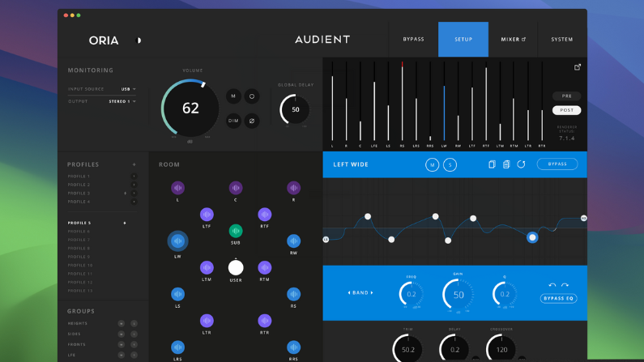The height and width of the screenshot is (362, 644).
Task: Toggle the ORIA light/dark theme icon
Action: tap(139, 40)
